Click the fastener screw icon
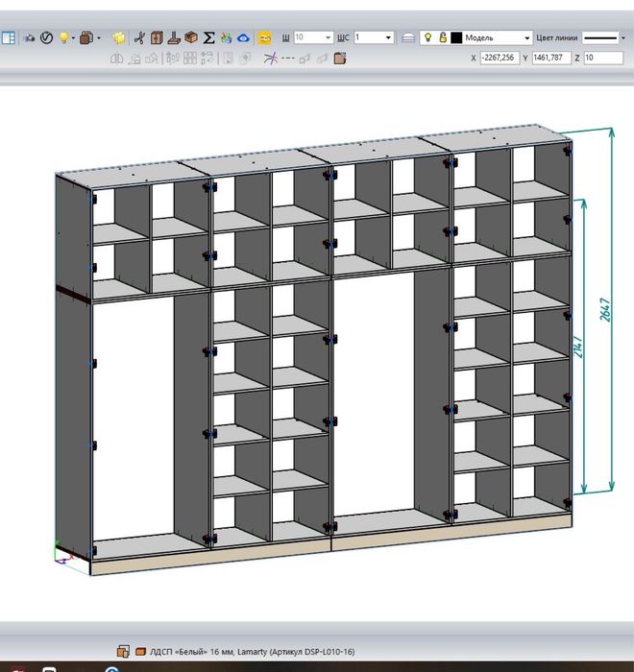This screenshot has height=672, width=634. pyautogui.click(x=174, y=37)
